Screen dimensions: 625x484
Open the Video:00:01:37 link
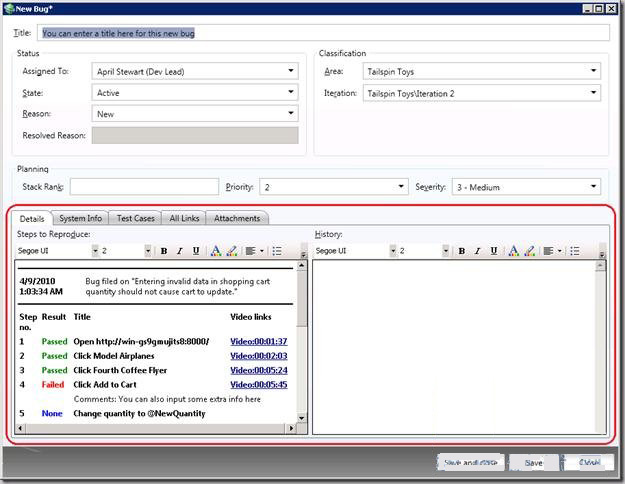(x=258, y=341)
